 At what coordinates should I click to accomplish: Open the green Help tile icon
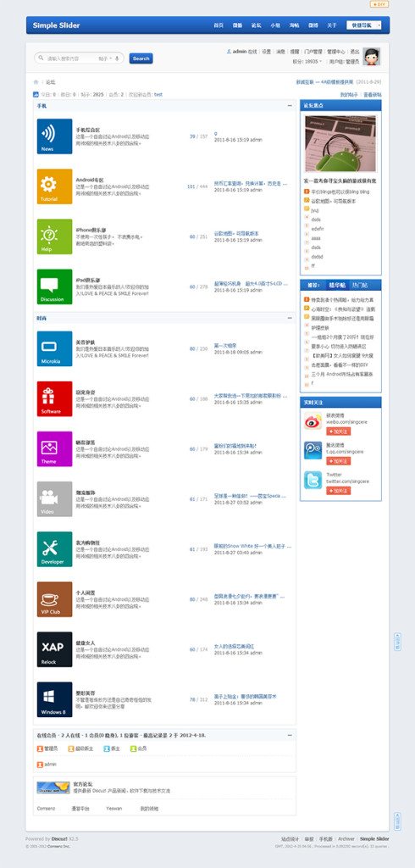(54, 236)
